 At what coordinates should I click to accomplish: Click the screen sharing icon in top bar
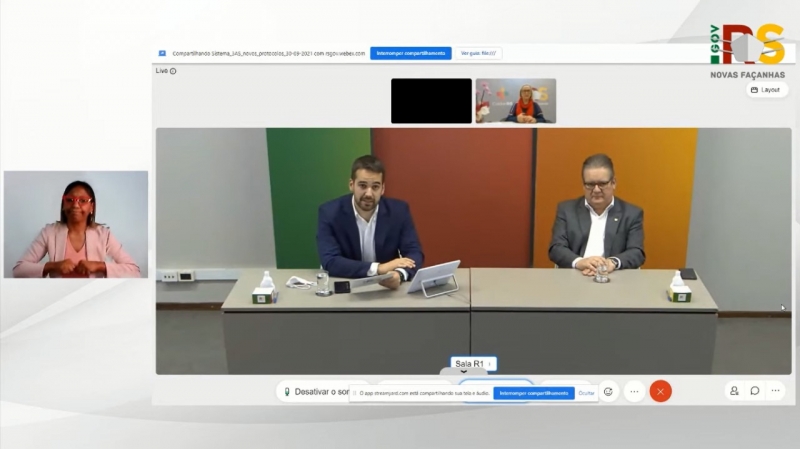162,53
